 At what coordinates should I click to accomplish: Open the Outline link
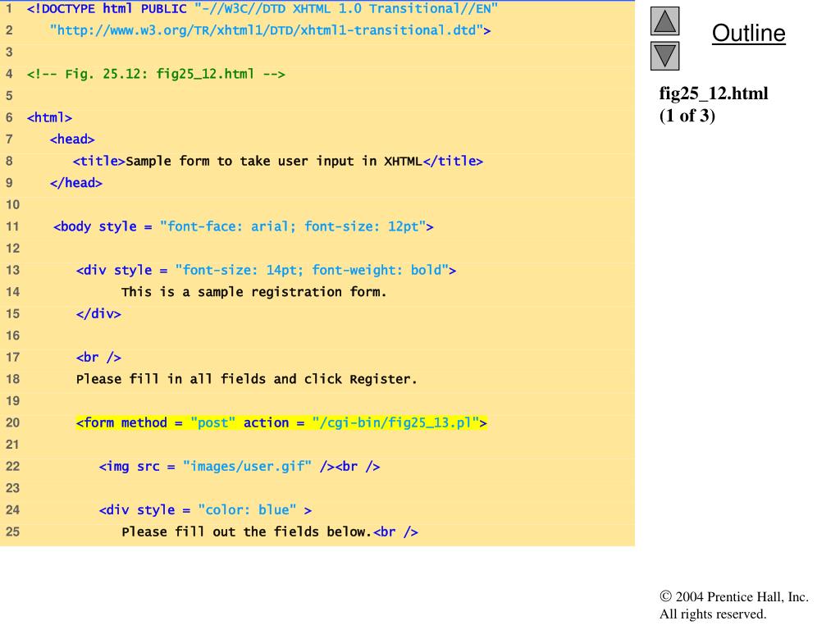click(748, 33)
